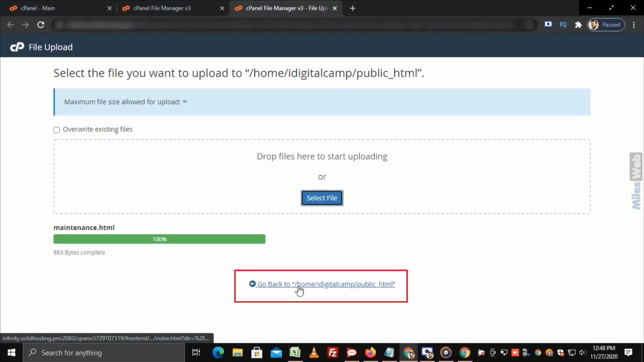644x362 pixels.
Task: Open Firefox from the taskbar
Action: pos(371,353)
